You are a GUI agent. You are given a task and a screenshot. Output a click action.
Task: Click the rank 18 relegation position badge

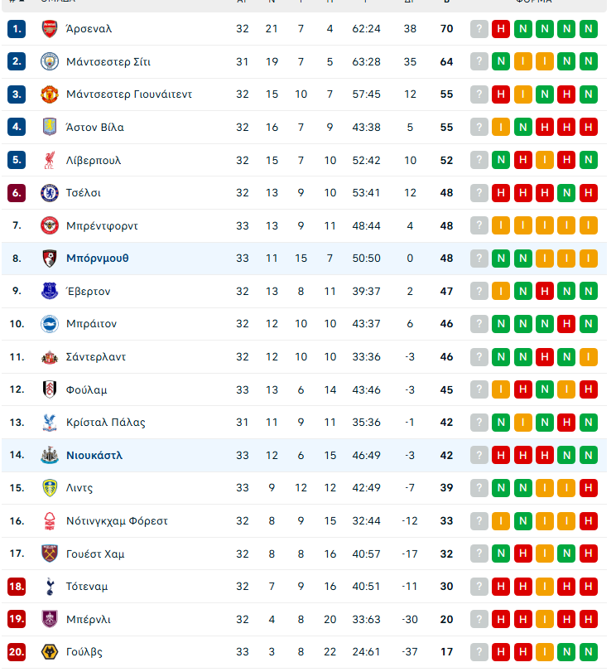click(x=17, y=587)
